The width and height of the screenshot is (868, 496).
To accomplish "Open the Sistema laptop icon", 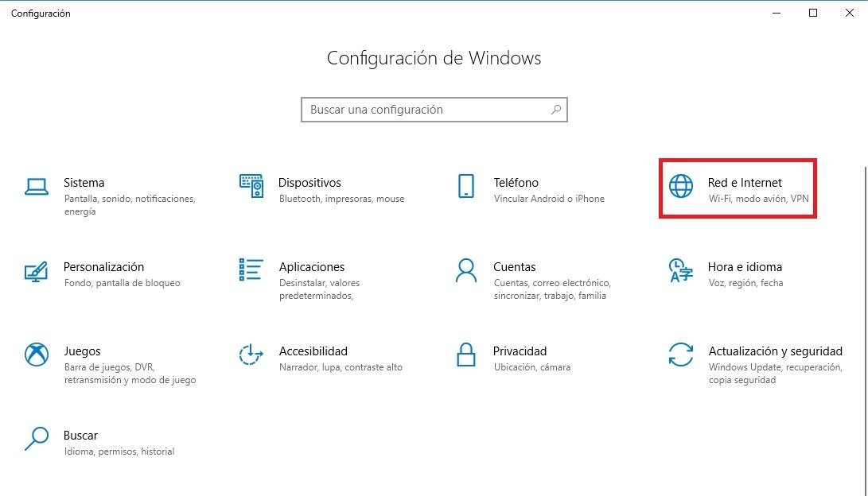I will click(37, 186).
